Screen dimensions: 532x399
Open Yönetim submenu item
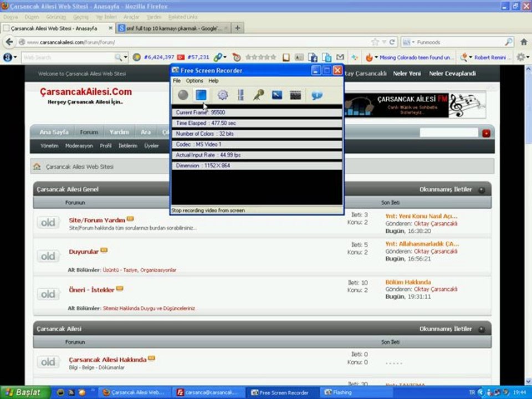pyautogui.click(x=49, y=146)
